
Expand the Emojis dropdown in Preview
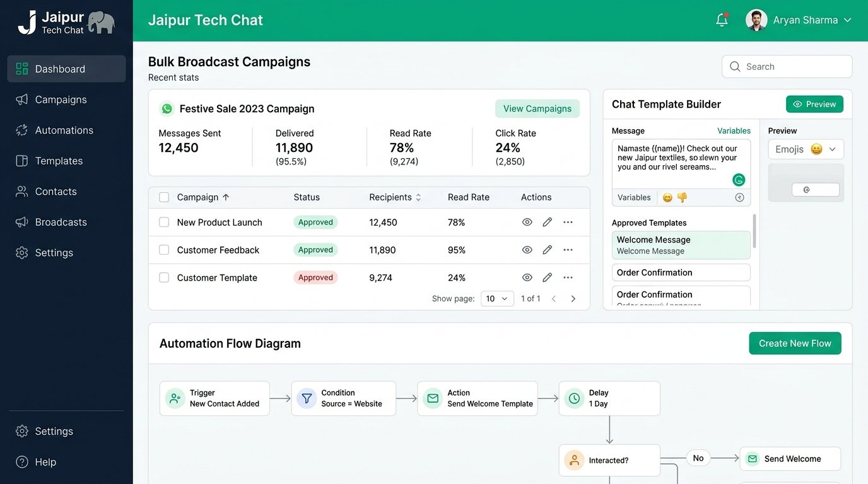[806, 149]
